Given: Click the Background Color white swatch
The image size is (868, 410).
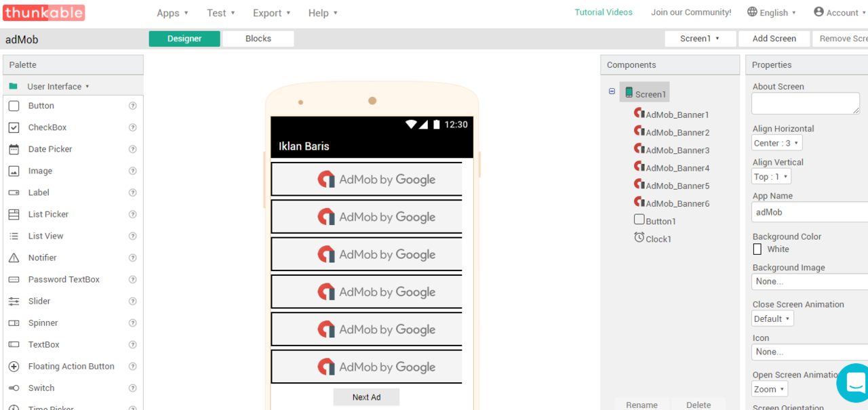Looking at the screenshot, I should [757, 249].
